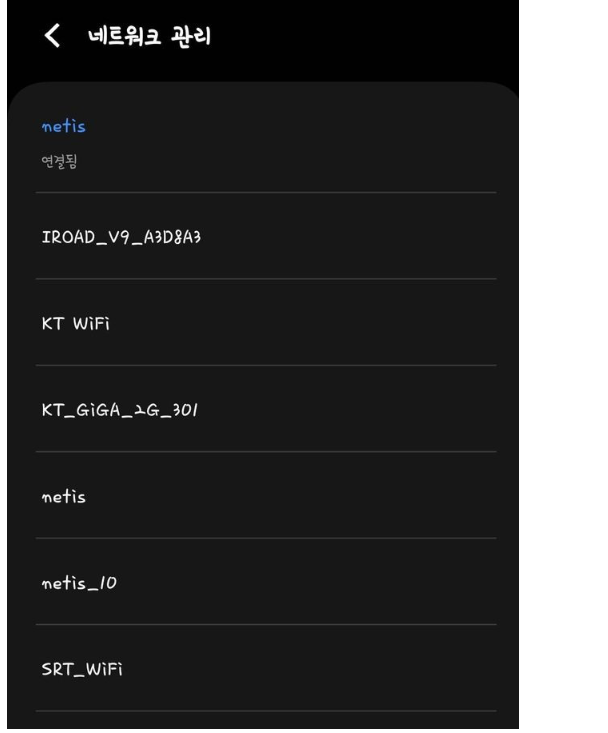Choose the white netis entry above netis_10
This screenshot has width=608, height=733.
point(62,496)
